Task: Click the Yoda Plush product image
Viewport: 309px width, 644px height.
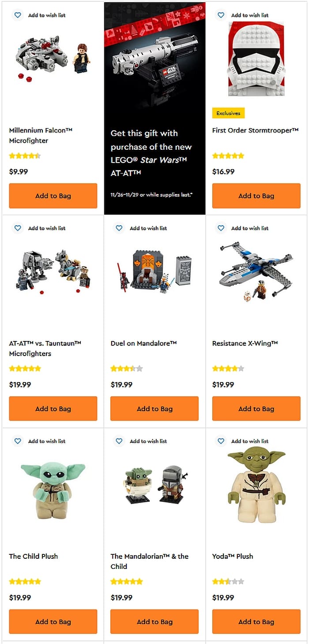Action: pos(256,486)
